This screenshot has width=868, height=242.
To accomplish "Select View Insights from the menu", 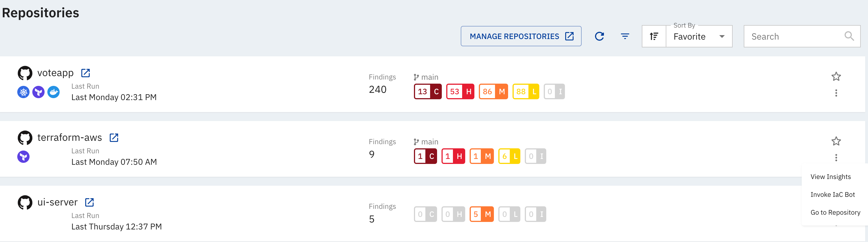I will pyautogui.click(x=831, y=177).
